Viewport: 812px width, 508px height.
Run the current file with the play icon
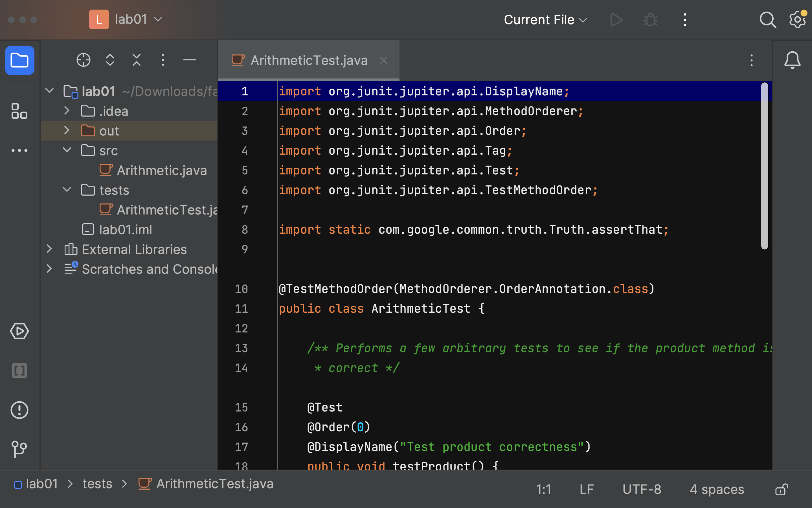pos(616,19)
